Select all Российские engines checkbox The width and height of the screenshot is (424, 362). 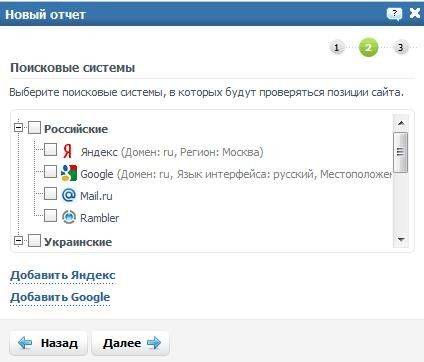pyautogui.click(x=34, y=128)
